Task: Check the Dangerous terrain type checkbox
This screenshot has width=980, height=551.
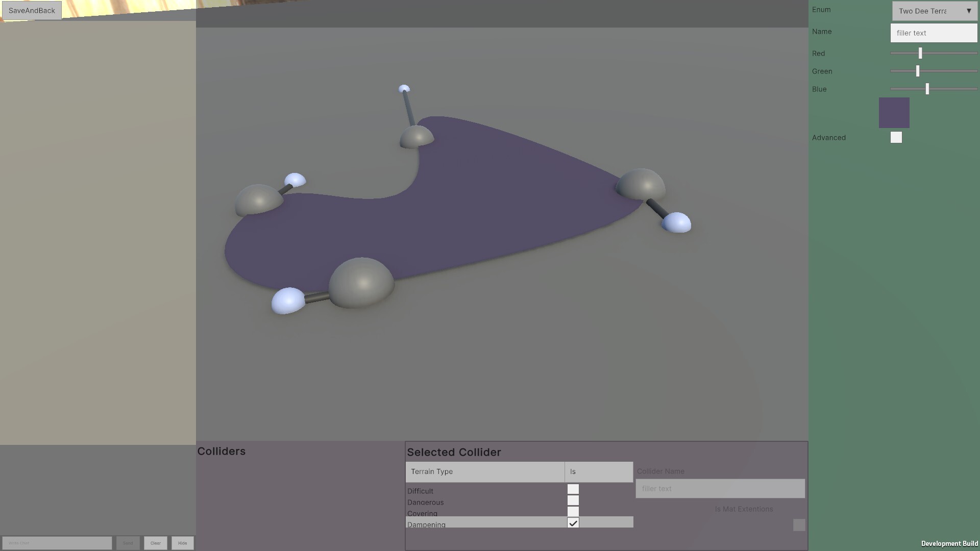Action: coord(573,500)
